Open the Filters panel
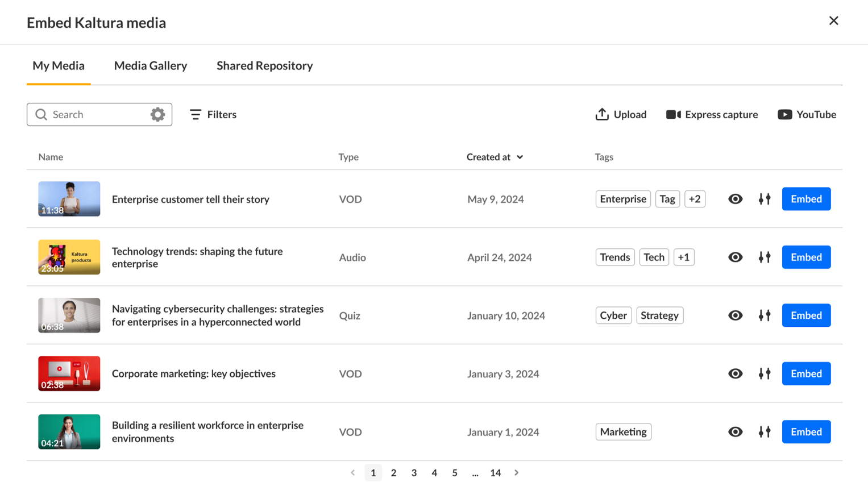Viewport: 868px width, 499px height. [x=213, y=114]
